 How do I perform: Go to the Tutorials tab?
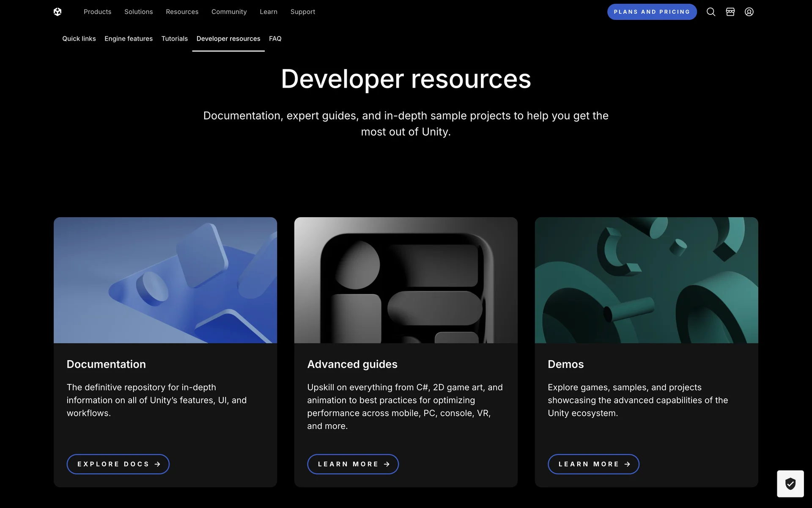174,39
